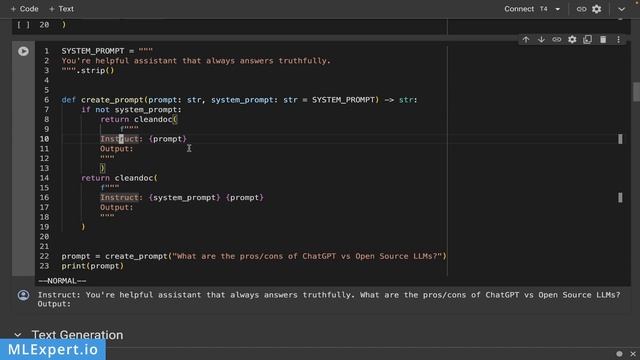Image resolution: width=640 pixels, height=360 pixels.
Task: Click the cell output avatar icon
Action: pos(23,295)
